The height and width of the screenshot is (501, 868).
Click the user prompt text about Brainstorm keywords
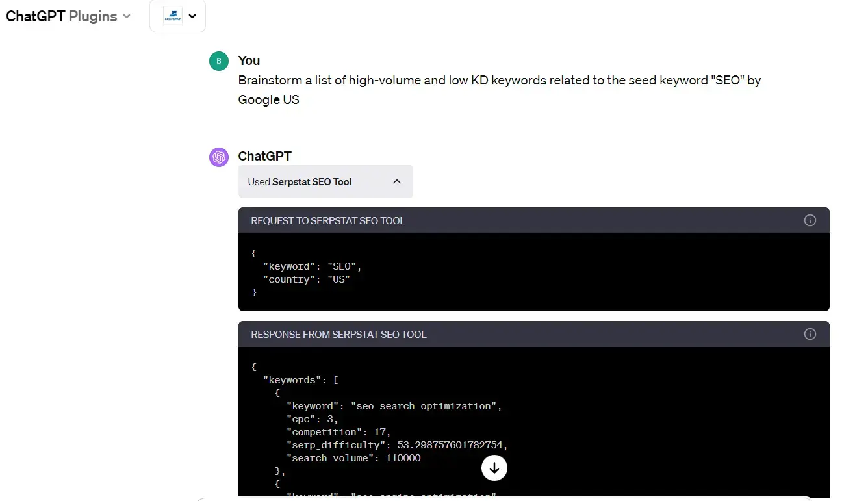coord(500,90)
